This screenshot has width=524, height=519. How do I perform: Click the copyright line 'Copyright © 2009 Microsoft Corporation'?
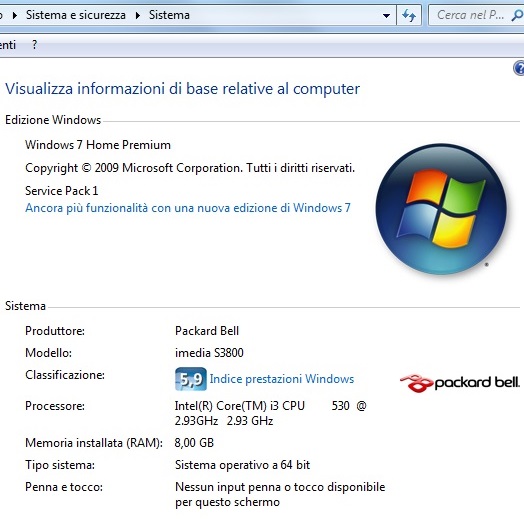(132, 168)
